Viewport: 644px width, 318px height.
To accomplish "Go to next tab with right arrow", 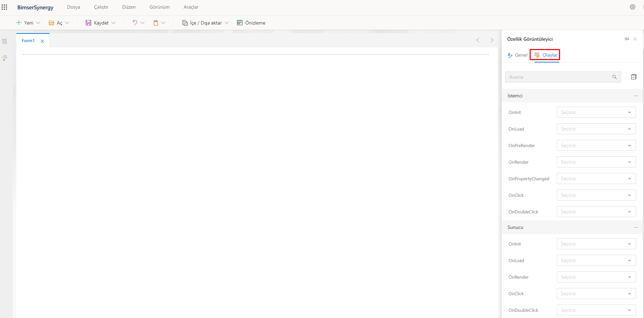I will pyautogui.click(x=492, y=40).
